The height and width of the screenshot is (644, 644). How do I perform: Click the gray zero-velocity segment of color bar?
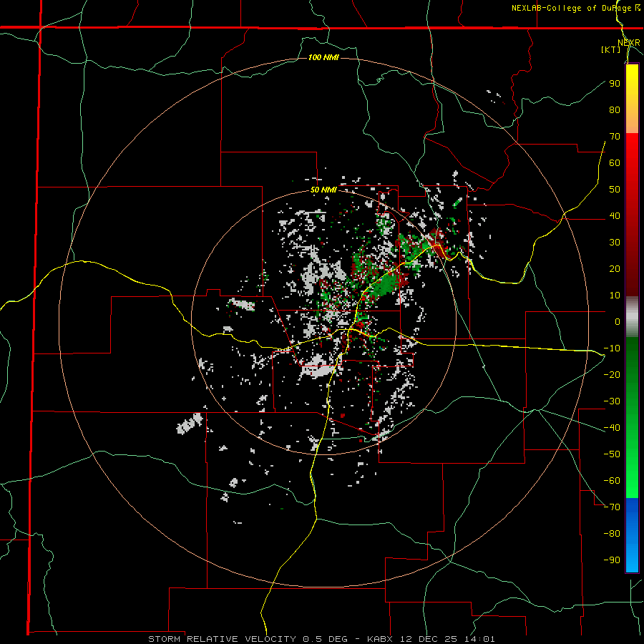[x=632, y=316]
